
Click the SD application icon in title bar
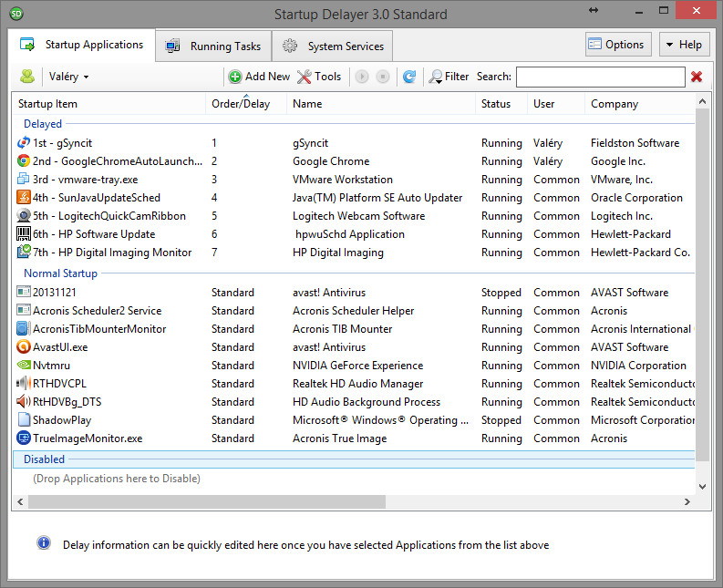pyautogui.click(x=16, y=14)
